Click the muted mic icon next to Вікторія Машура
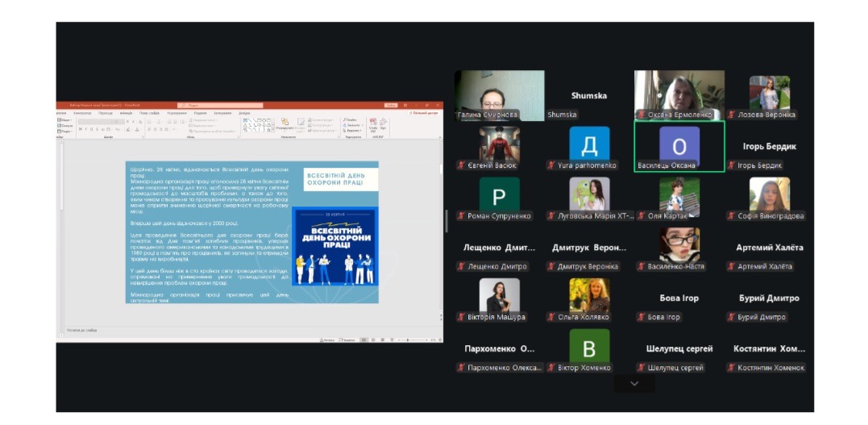This screenshot has width=868, height=425. point(462,317)
